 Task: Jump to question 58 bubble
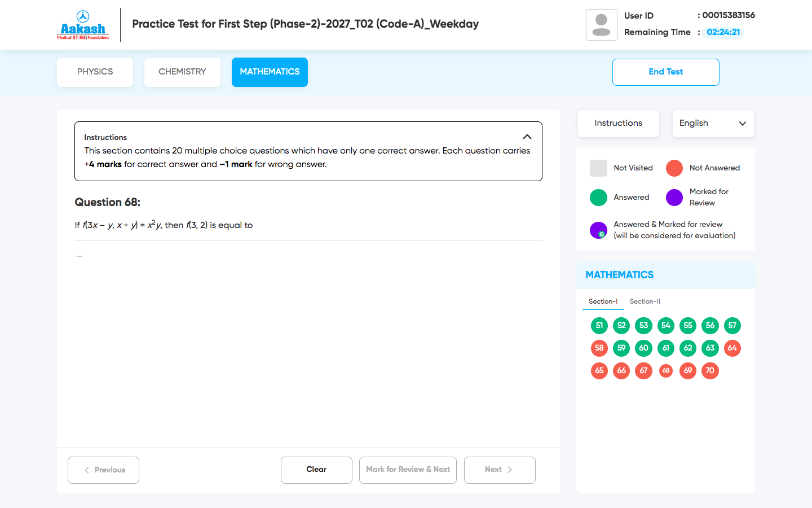click(599, 348)
